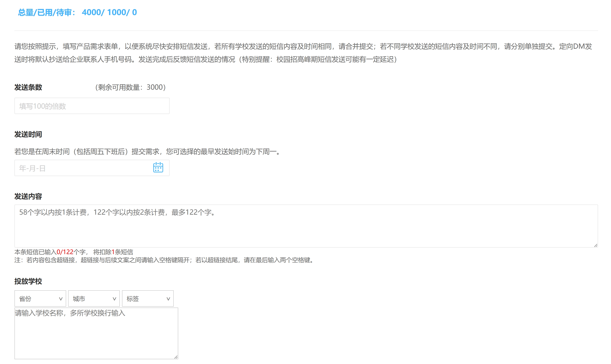The height and width of the screenshot is (364, 611).
Task: Click the 投放学校 label
Action: (28, 281)
